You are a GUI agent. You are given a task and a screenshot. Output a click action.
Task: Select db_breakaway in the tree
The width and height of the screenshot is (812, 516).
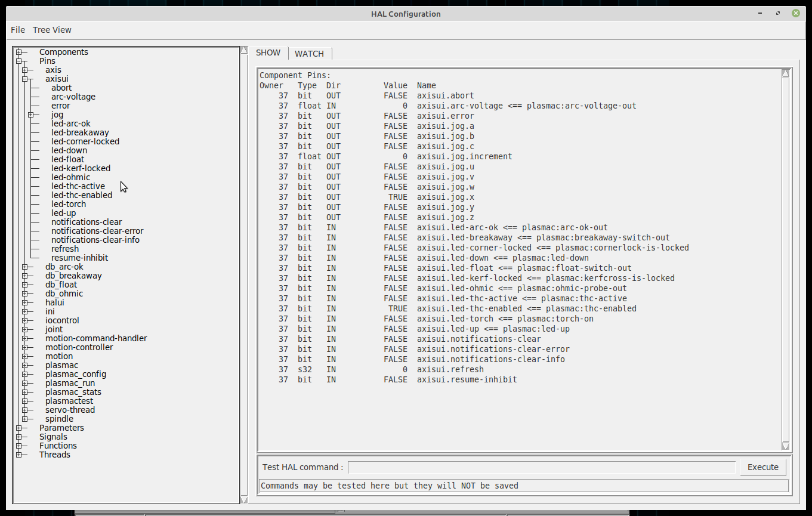click(x=73, y=276)
